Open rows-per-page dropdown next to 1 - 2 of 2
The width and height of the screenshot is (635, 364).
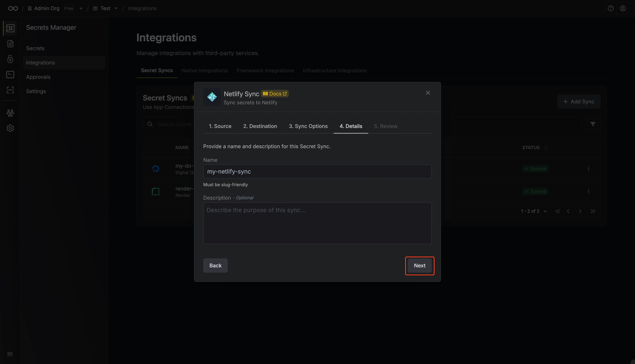[545, 211]
